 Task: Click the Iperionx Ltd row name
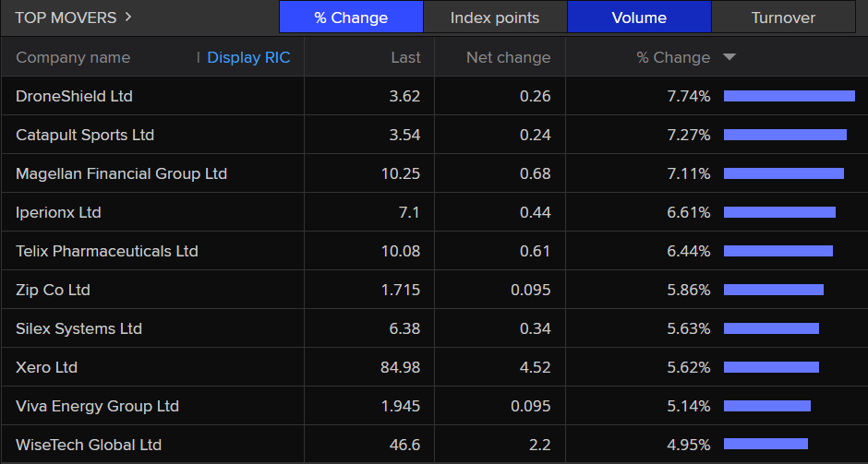pos(58,212)
